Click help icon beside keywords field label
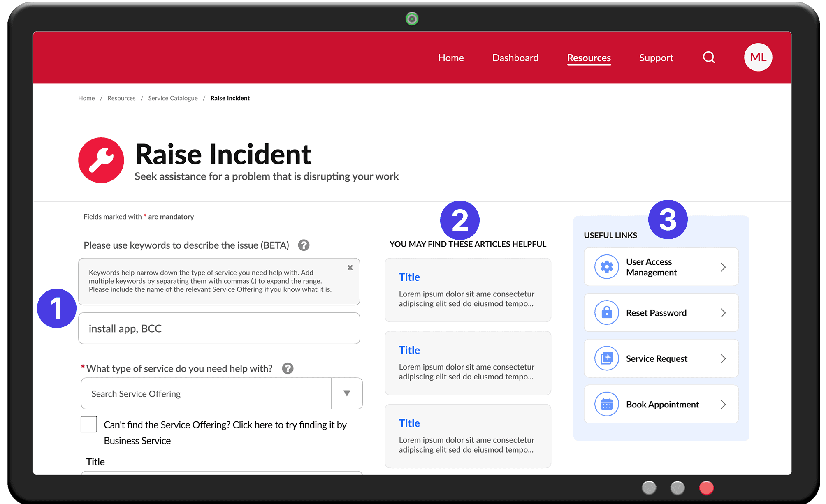Image resolution: width=826 pixels, height=504 pixels. pos(304,245)
